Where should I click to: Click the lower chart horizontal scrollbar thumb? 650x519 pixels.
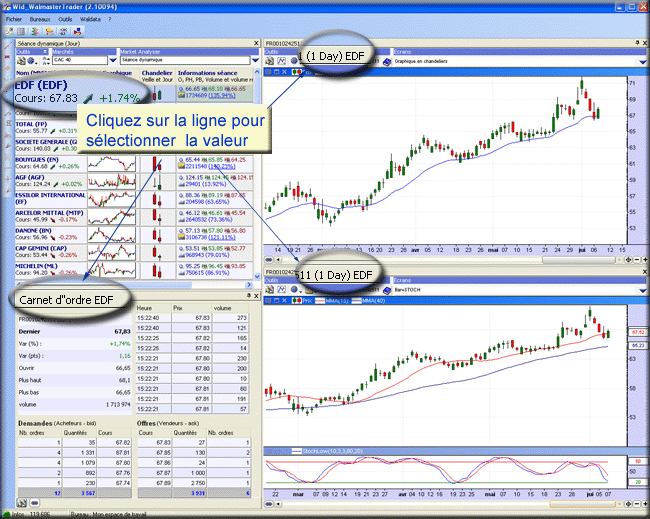(582, 504)
